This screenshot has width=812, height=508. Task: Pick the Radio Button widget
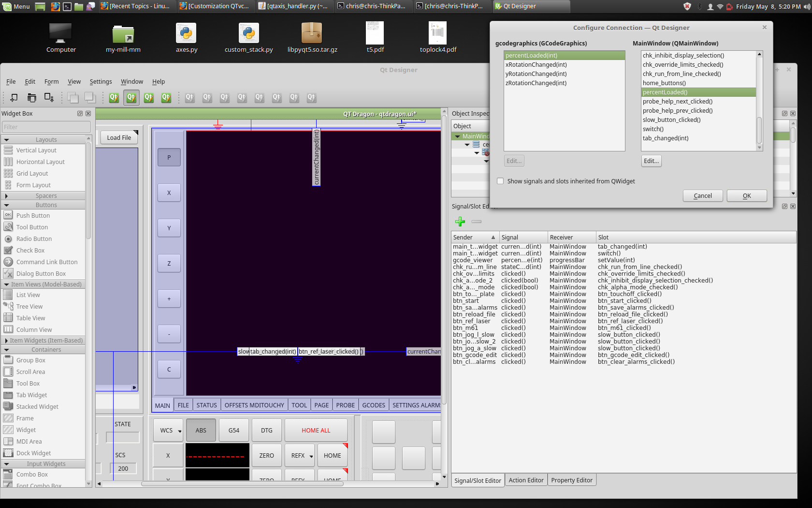[34, 239]
